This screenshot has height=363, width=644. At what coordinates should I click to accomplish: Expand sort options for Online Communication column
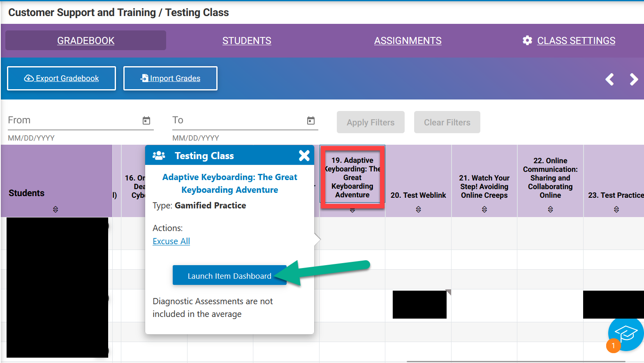[550, 209]
